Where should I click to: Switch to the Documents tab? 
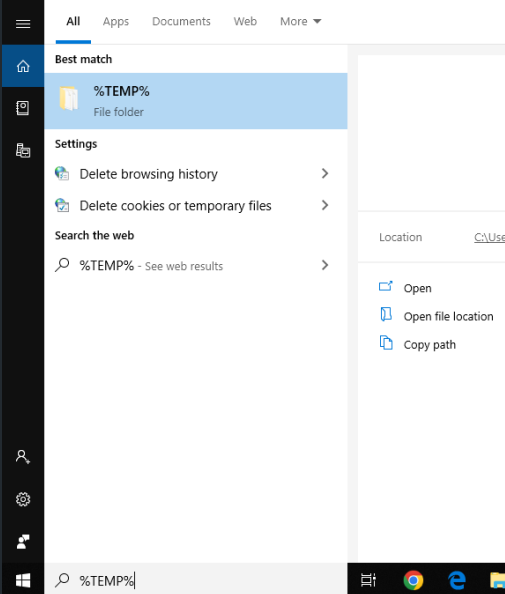coord(181,22)
